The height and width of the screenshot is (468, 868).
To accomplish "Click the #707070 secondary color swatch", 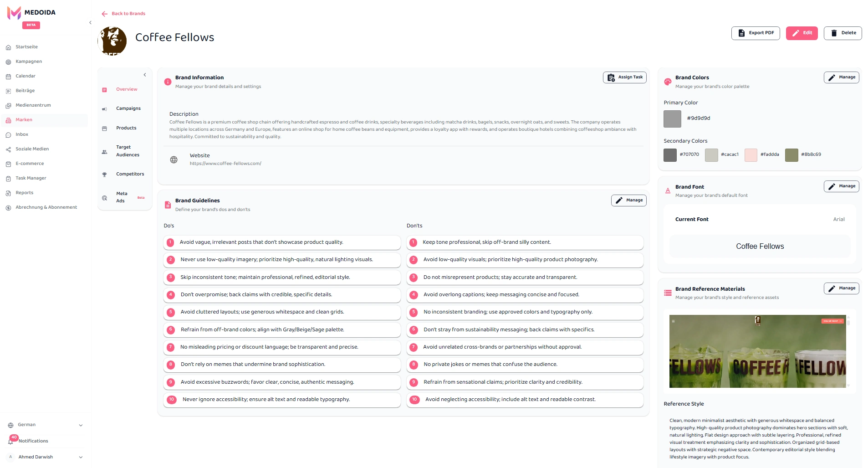I will point(670,155).
